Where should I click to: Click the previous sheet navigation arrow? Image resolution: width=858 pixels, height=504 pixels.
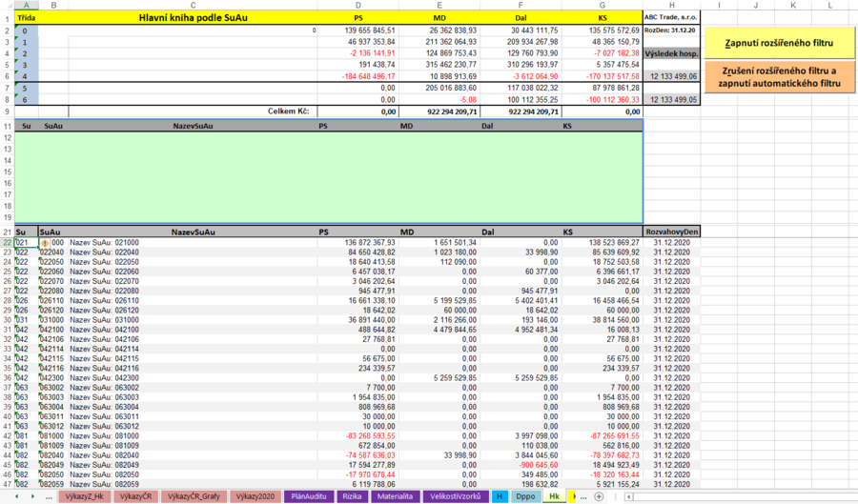tap(19, 496)
